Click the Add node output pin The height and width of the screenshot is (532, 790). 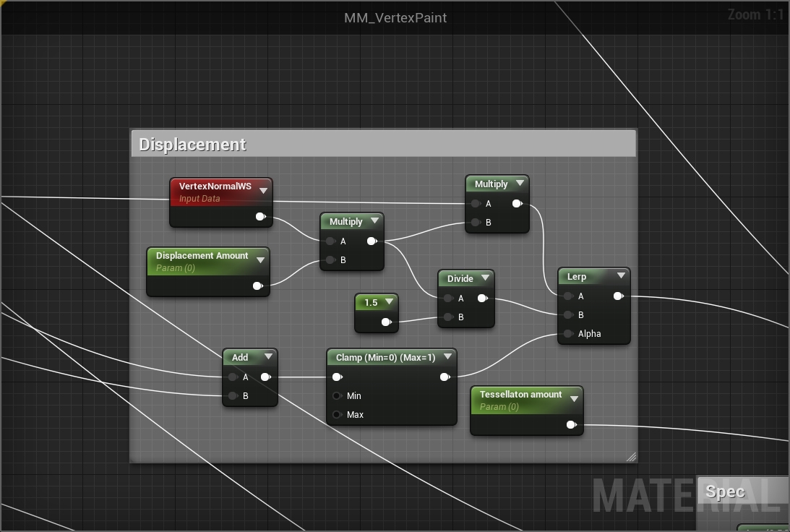[x=266, y=377]
